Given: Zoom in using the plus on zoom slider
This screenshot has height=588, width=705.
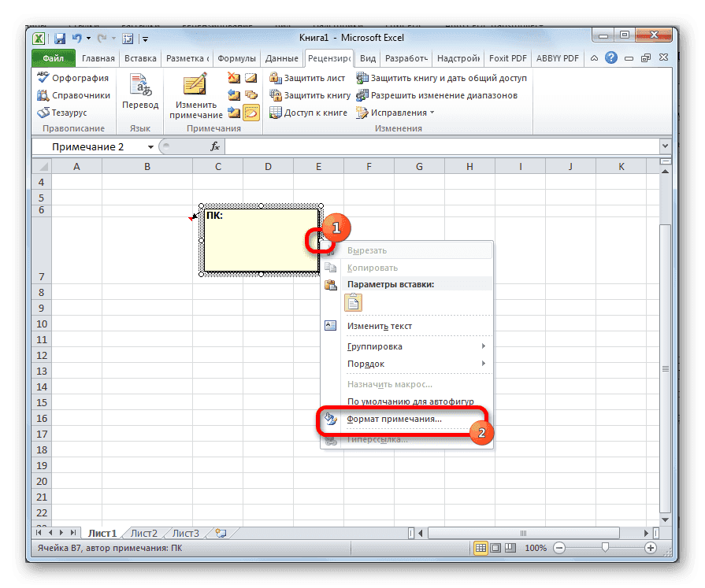Looking at the screenshot, I should pos(652,548).
